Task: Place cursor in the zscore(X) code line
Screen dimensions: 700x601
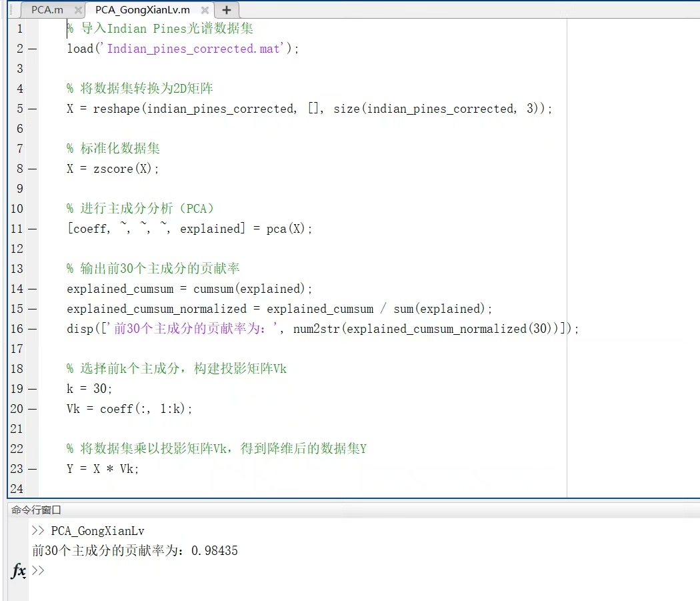Action: [113, 169]
